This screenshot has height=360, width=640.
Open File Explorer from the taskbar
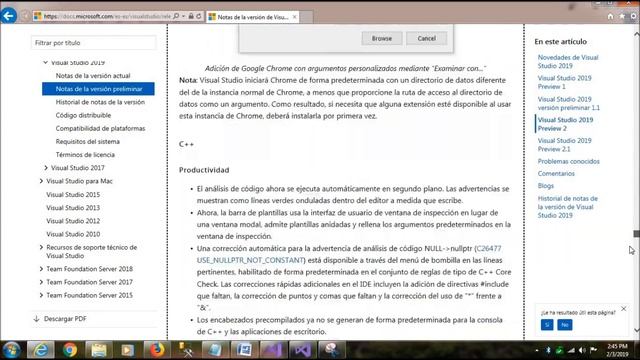tap(99, 350)
